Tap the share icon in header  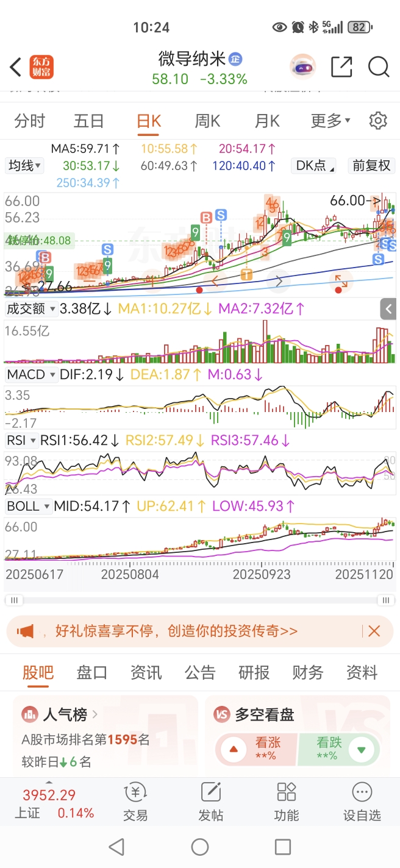(x=341, y=67)
